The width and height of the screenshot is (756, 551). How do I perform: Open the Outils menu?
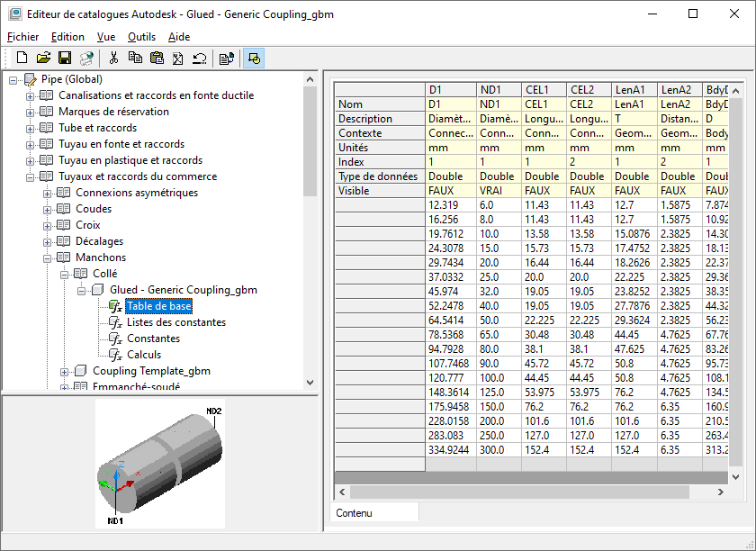tap(141, 37)
